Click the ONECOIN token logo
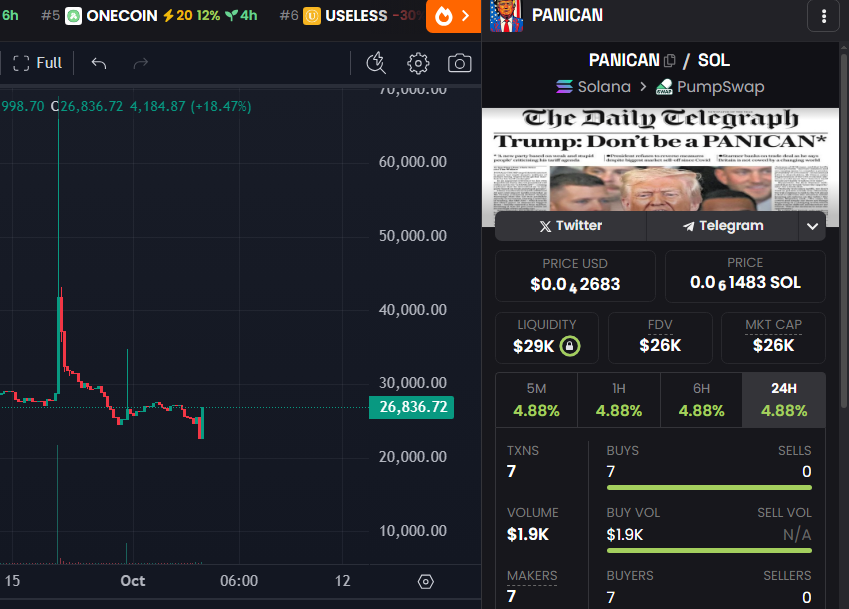Viewport: 849px width, 609px height. 73,16
